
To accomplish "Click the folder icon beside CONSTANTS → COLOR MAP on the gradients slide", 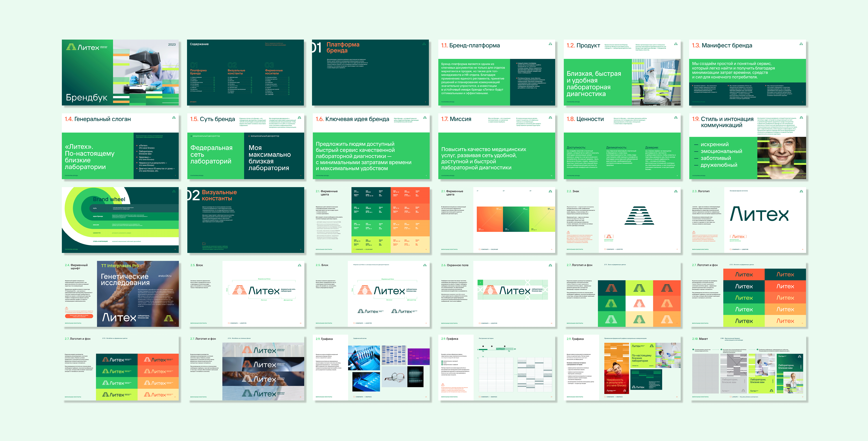I will tap(479, 249).
